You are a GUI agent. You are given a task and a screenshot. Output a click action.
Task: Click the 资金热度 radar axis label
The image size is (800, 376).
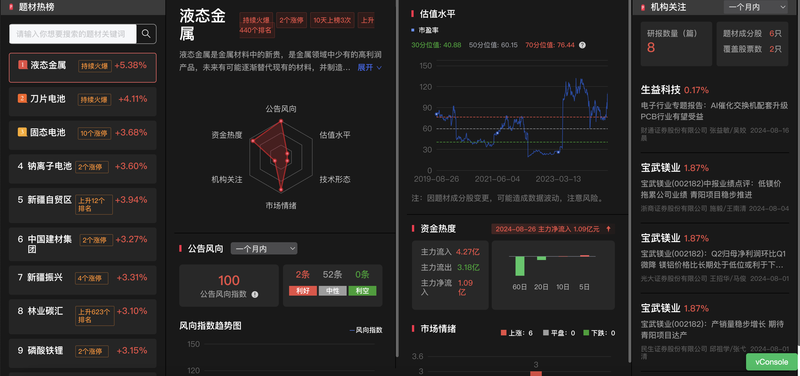[x=227, y=135]
